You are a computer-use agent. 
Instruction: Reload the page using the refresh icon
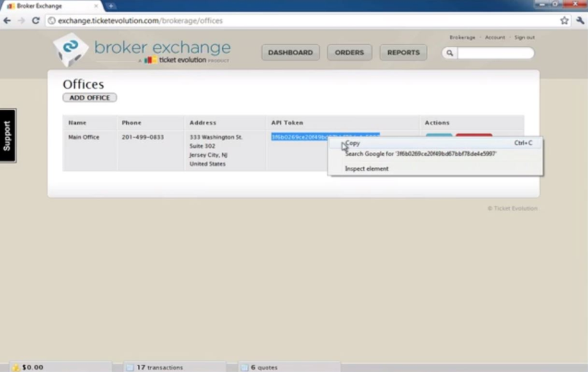point(36,20)
